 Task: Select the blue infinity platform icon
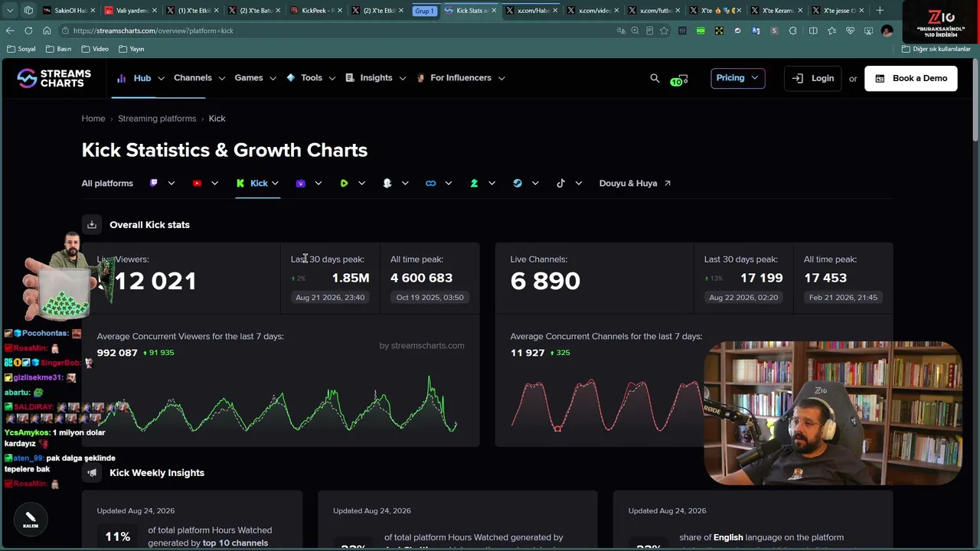[x=430, y=183]
